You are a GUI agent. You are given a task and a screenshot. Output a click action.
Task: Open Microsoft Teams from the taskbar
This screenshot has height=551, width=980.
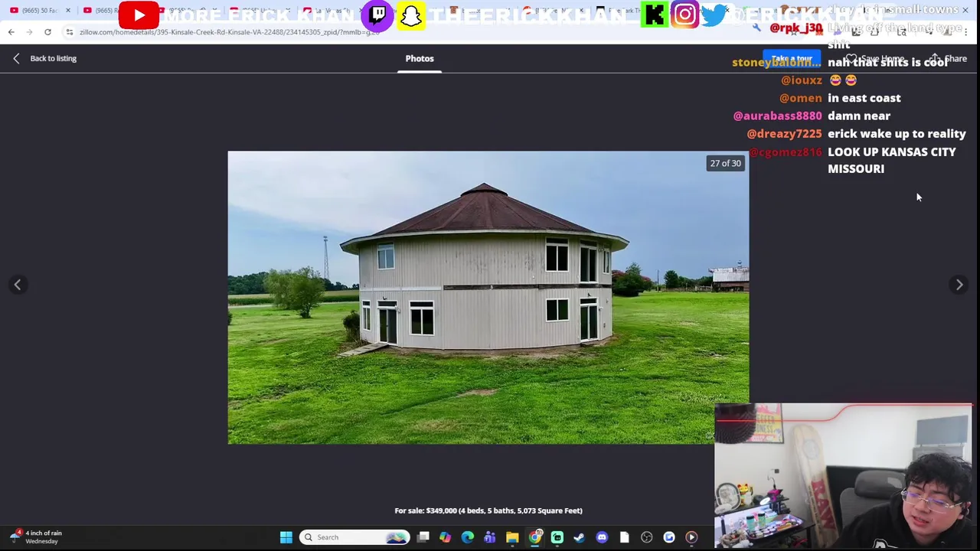[x=490, y=537]
